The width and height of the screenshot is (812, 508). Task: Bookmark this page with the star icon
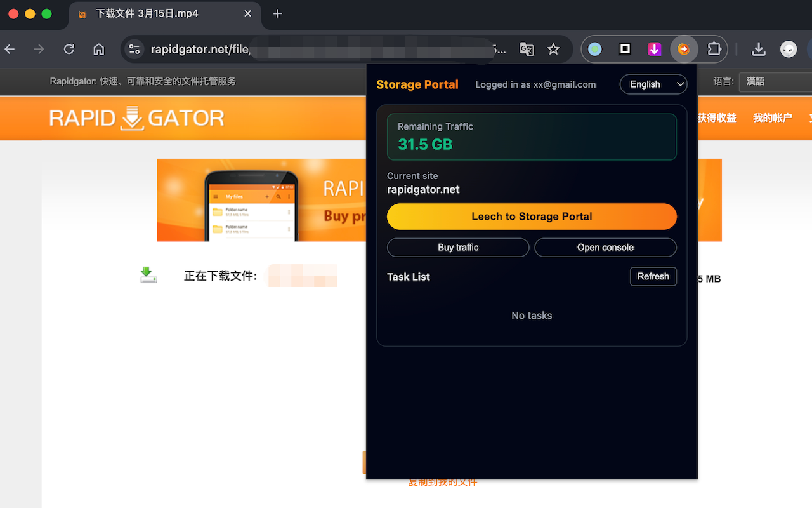point(554,49)
